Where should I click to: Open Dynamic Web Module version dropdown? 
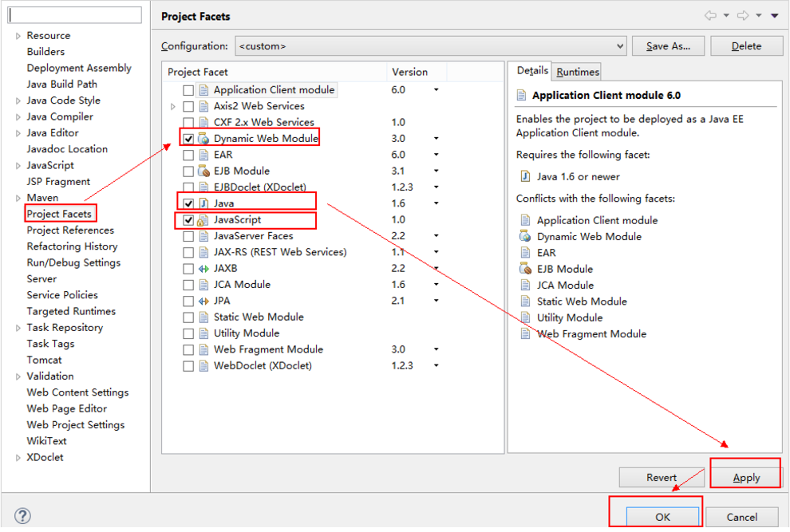point(436,139)
